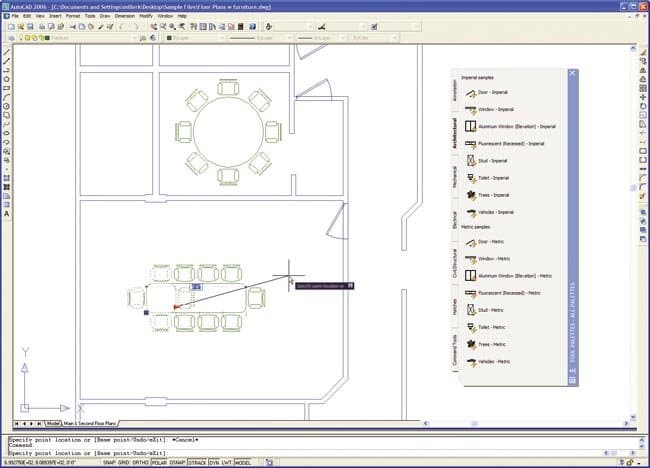
Task: Open the Command Tools palette tab
Action: [x=455, y=350]
